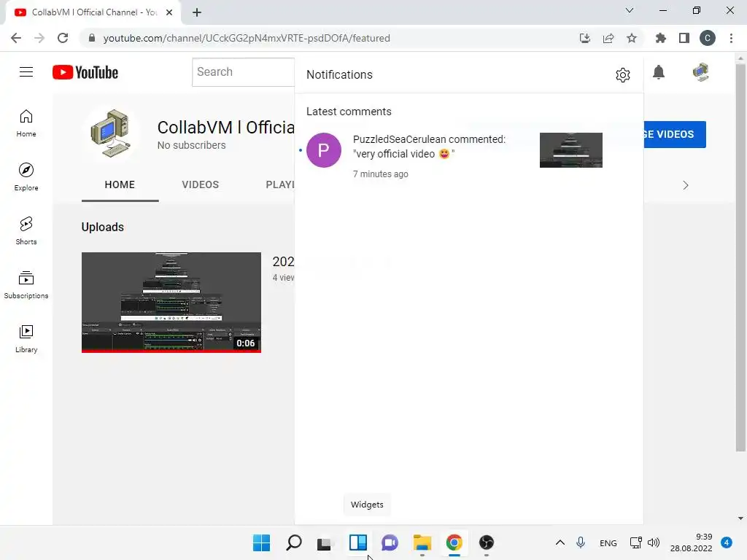Viewport: 747px width, 560px height.
Task: Click the browser address bar URL
Action: coord(247,38)
